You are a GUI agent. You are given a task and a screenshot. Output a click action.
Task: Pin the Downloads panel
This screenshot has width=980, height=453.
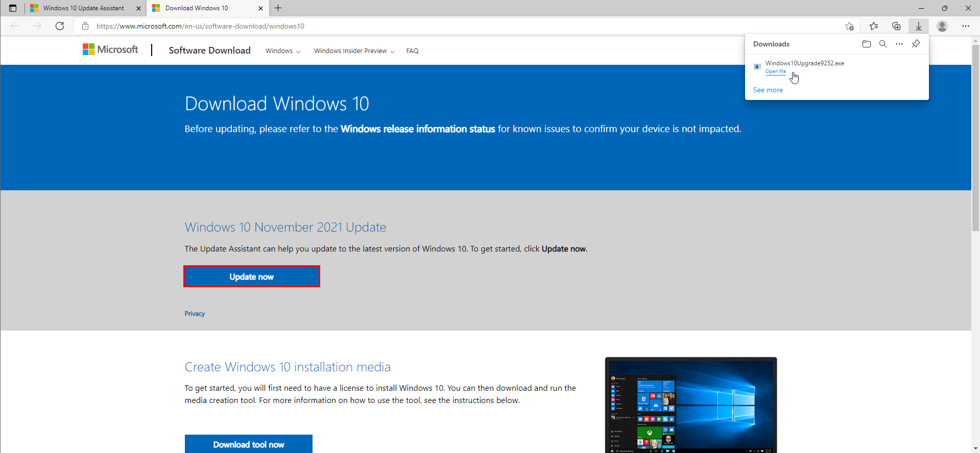[x=916, y=44]
